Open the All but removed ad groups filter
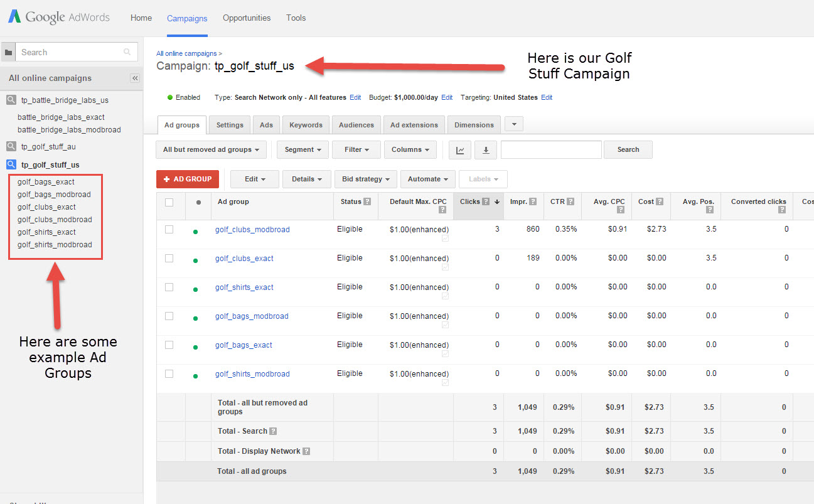 coord(211,150)
